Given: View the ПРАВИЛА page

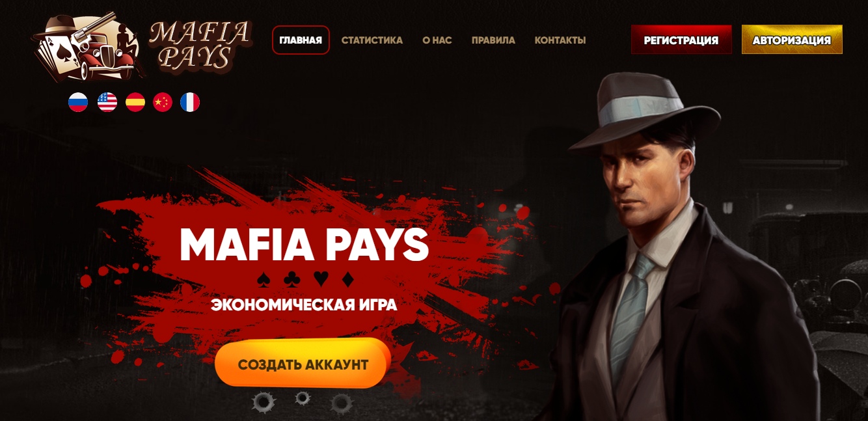Looking at the screenshot, I should [x=493, y=40].
